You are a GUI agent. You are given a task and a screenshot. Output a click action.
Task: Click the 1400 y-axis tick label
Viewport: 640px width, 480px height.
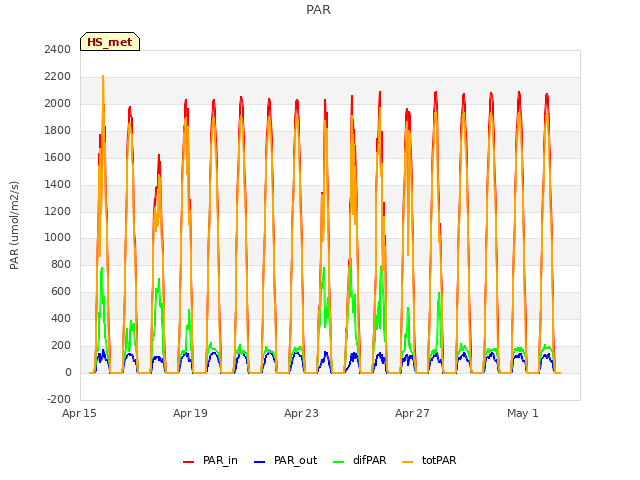coord(58,184)
